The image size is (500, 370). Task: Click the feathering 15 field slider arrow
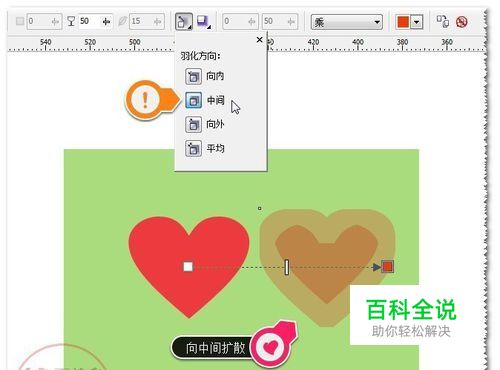[x=158, y=22]
